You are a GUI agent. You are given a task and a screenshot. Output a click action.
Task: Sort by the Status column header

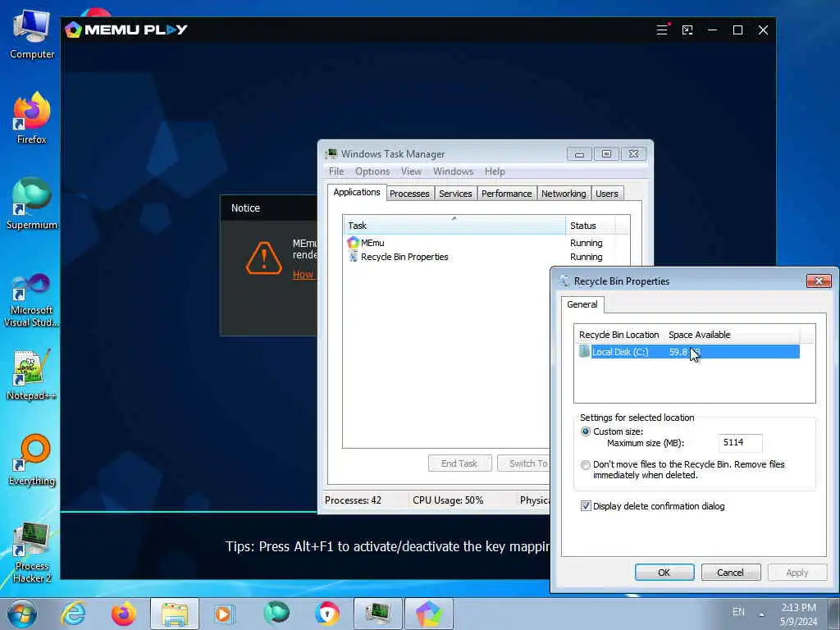click(x=591, y=225)
